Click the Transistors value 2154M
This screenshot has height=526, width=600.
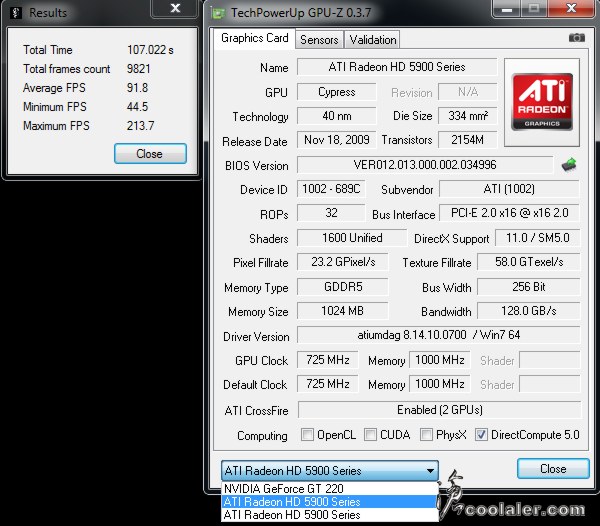pos(468,140)
